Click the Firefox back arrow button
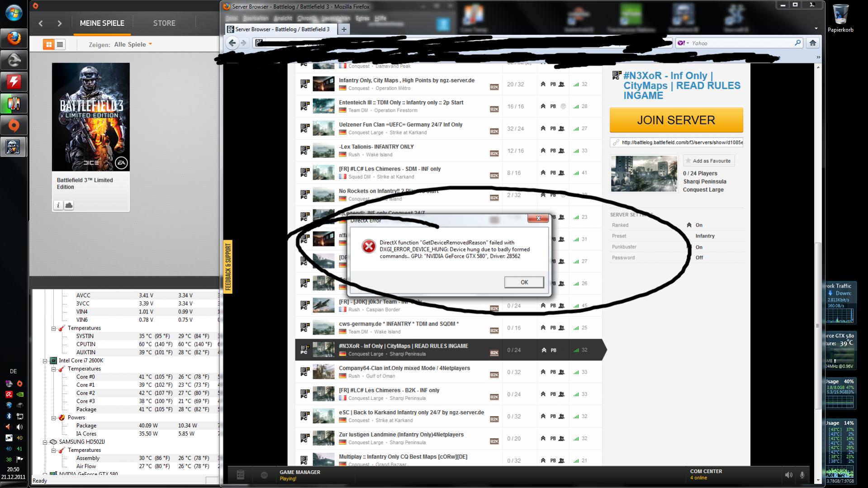 pos(232,43)
